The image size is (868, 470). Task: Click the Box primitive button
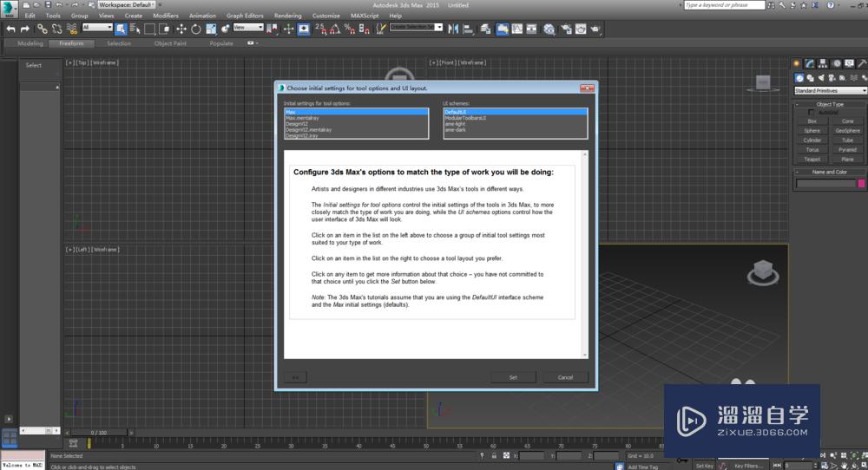click(812, 121)
